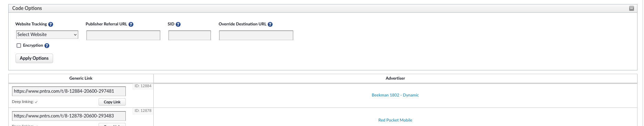Open Beekman 1802 - Dynamic advertiser link
This screenshot has width=644, height=126.
tap(395, 95)
